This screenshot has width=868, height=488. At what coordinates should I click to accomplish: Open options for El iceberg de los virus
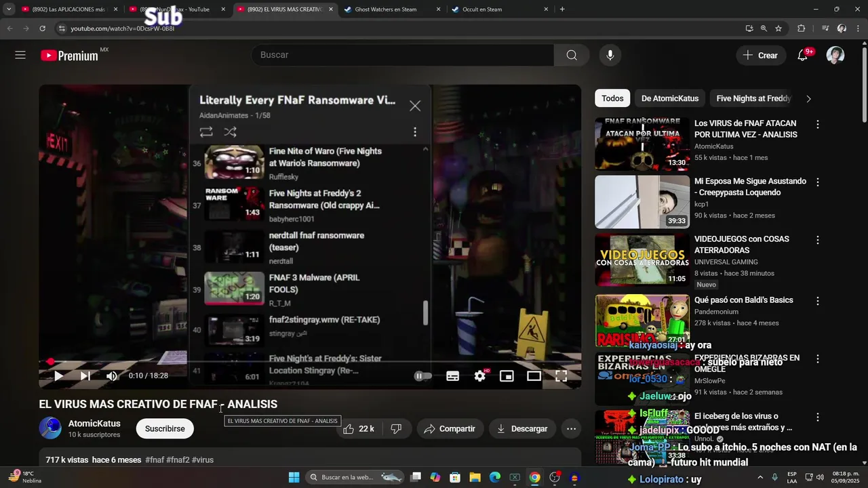818,418
